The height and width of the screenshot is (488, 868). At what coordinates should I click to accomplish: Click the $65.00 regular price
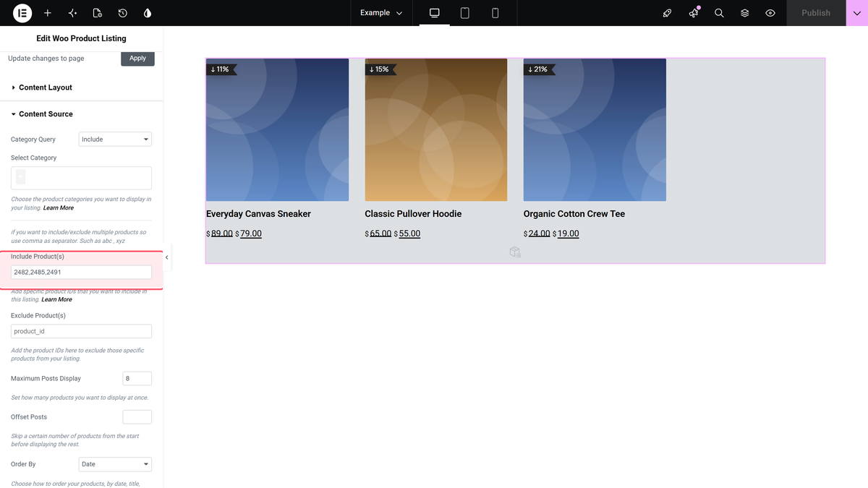pyautogui.click(x=378, y=234)
